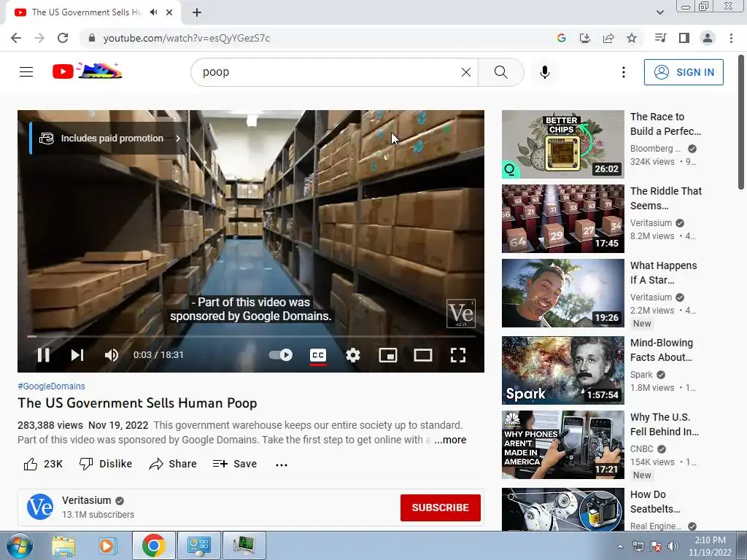Select 'The US Government Sells Hu' tab
The height and width of the screenshot is (560, 747).
coord(87,12)
